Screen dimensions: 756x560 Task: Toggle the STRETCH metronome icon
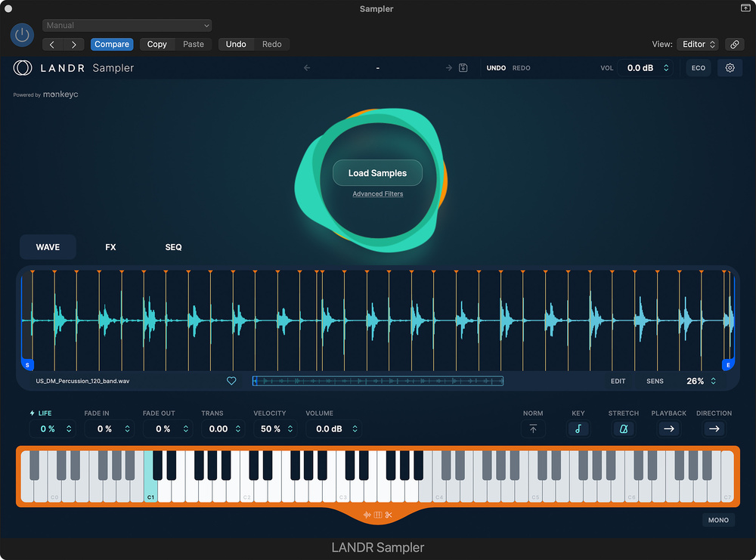(x=624, y=429)
